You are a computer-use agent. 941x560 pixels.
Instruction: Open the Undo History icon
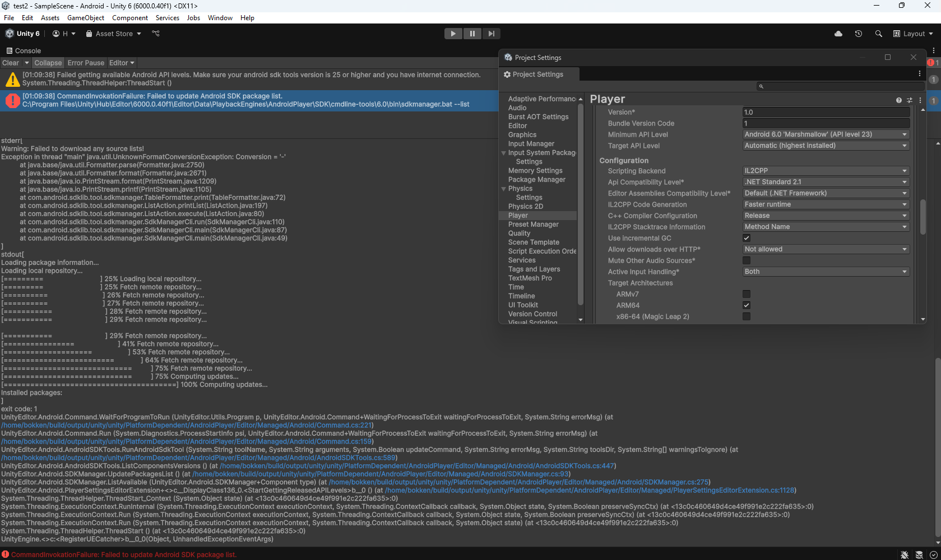point(859,34)
